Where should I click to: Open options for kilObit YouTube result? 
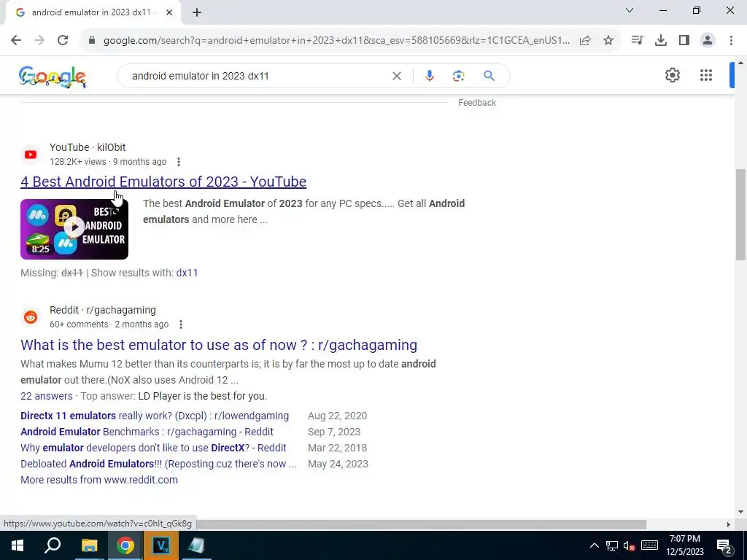point(179,162)
